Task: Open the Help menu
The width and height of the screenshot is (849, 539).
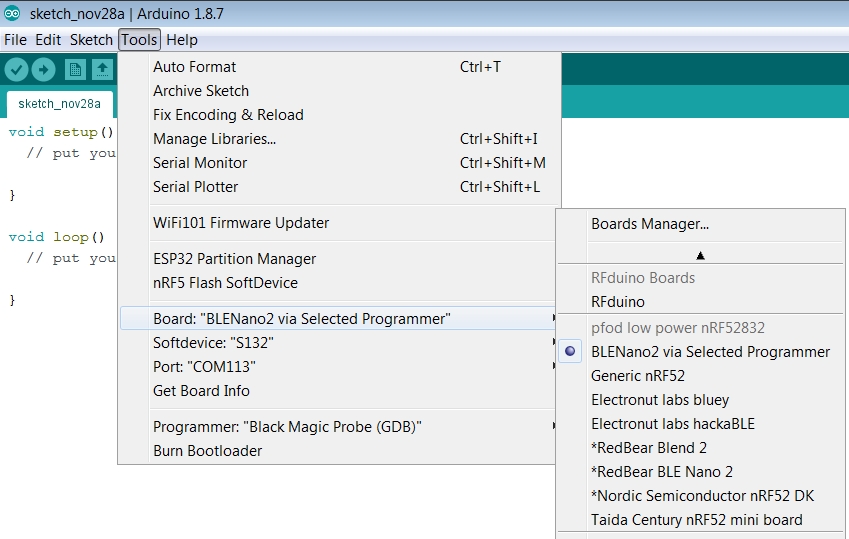Action: pos(181,40)
